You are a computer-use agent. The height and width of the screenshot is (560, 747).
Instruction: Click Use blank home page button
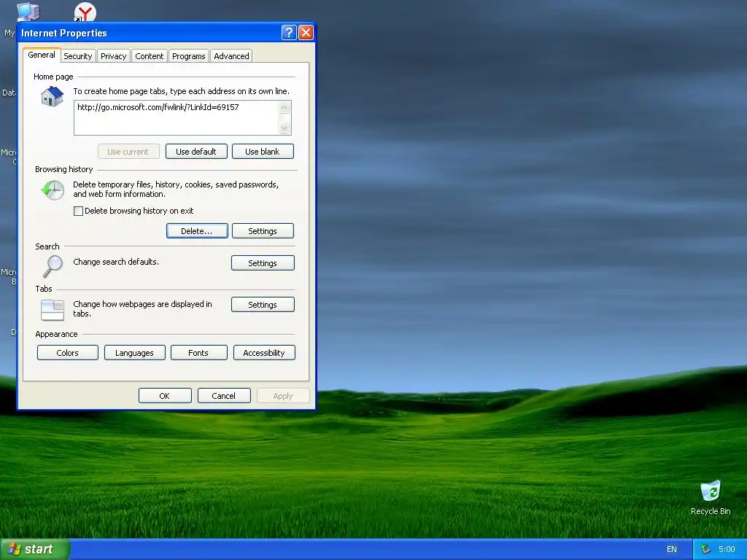(263, 152)
